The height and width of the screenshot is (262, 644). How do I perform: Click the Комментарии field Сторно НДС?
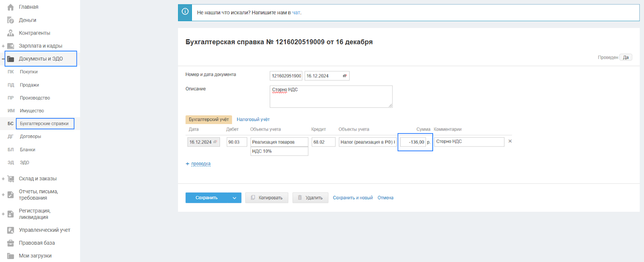click(469, 142)
